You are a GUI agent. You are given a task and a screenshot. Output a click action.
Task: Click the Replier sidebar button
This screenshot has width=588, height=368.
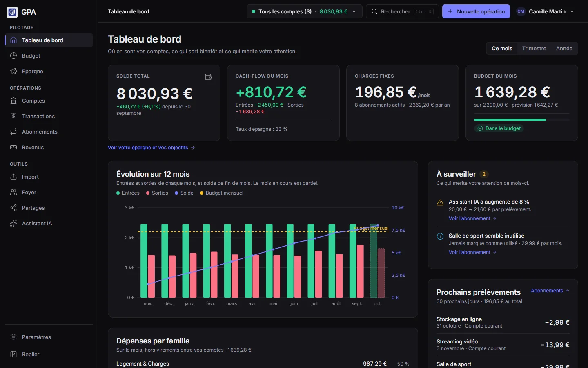point(49,354)
